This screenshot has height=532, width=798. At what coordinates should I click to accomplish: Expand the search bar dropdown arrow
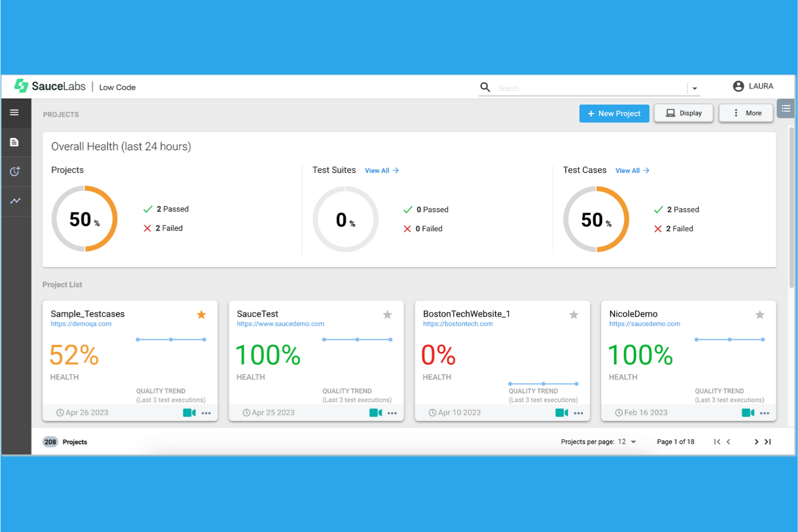694,87
